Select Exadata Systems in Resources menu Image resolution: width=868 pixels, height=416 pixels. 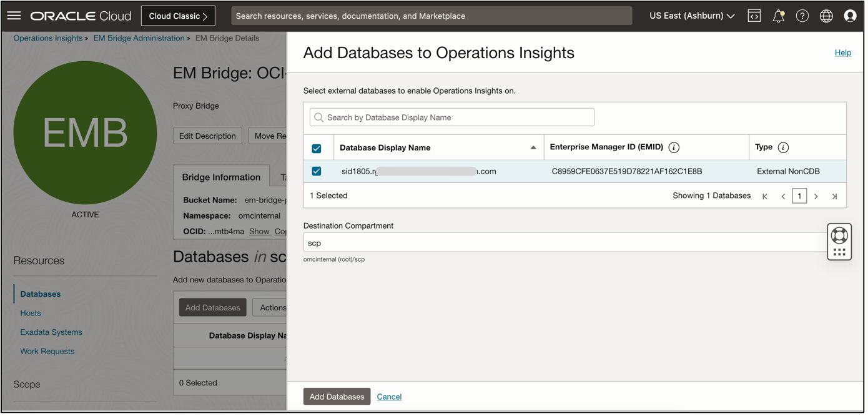tap(51, 332)
